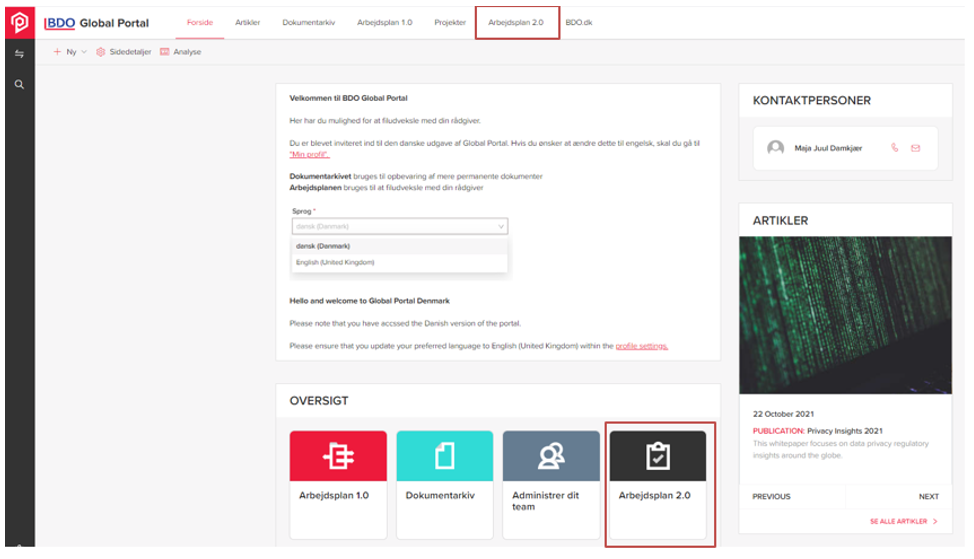Click the arrow beside SE ALLE ARTIKLER
Image resolution: width=974 pixels, height=559 pixels.
tap(935, 521)
